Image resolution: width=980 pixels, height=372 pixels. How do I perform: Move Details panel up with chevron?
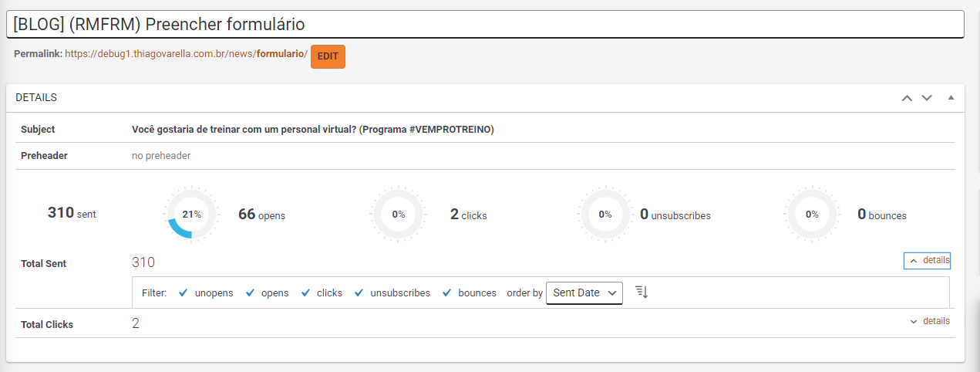(908, 98)
